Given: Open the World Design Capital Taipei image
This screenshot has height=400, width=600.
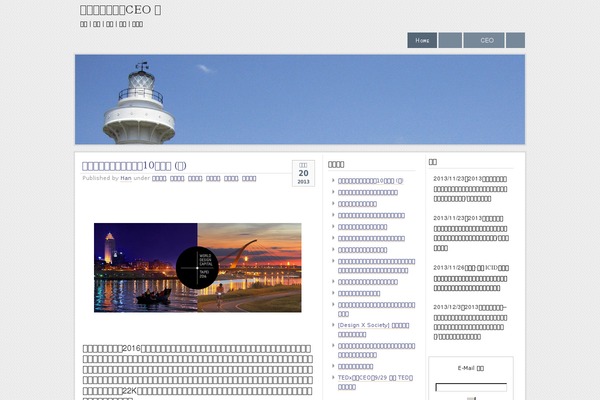Looking at the screenshot, I should [x=197, y=268].
